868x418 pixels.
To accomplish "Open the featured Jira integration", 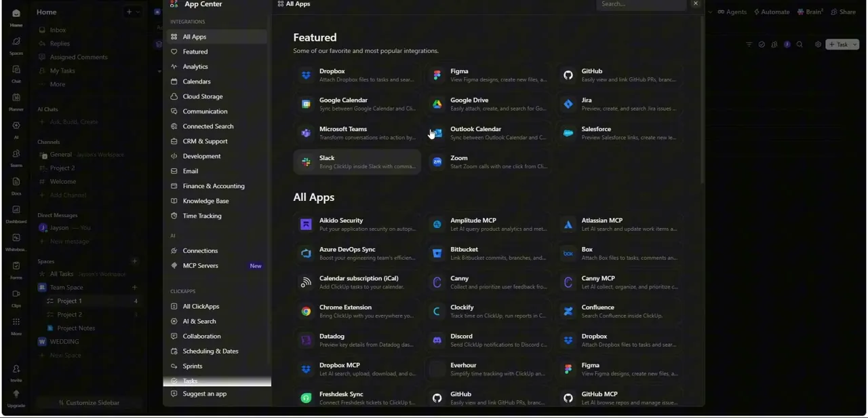I will 619,104.
